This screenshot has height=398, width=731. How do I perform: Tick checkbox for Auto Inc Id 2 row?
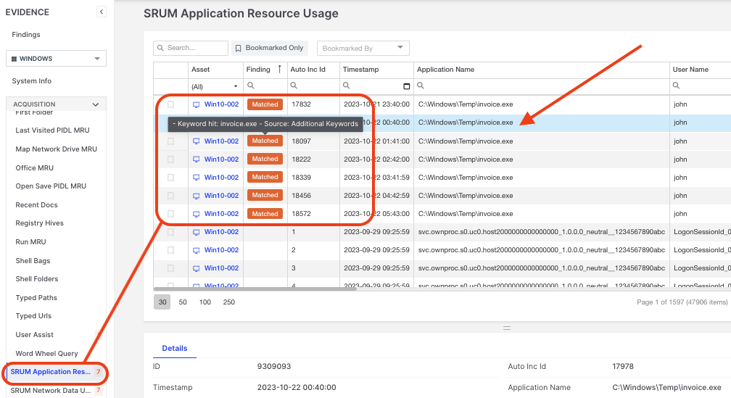(171, 250)
